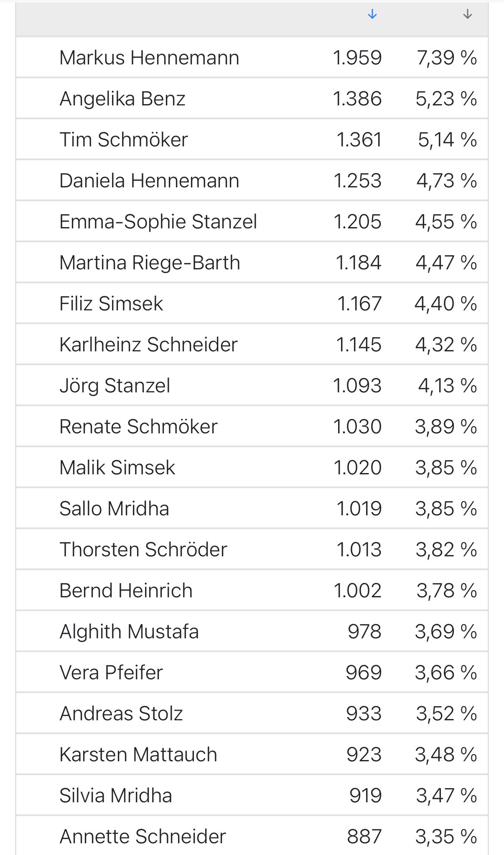Image resolution: width=504 pixels, height=855 pixels.
Task: Click the Alghith Mustafa name
Action: (x=129, y=631)
